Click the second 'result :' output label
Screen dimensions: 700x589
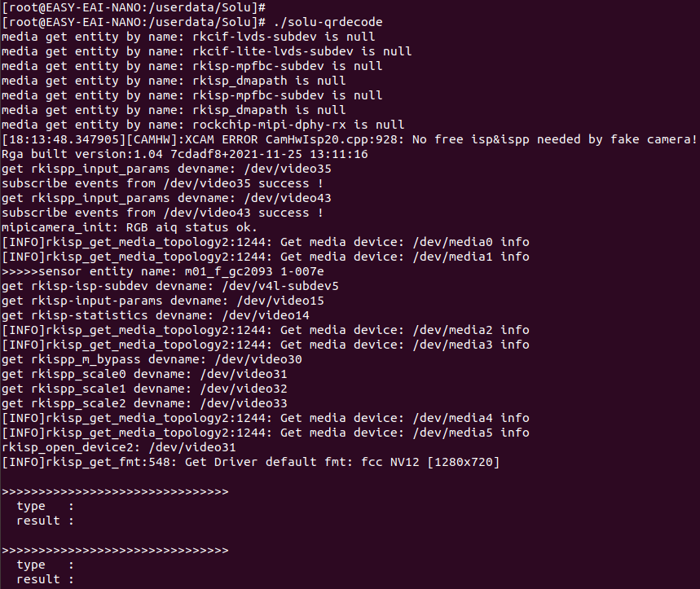[45, 579]
